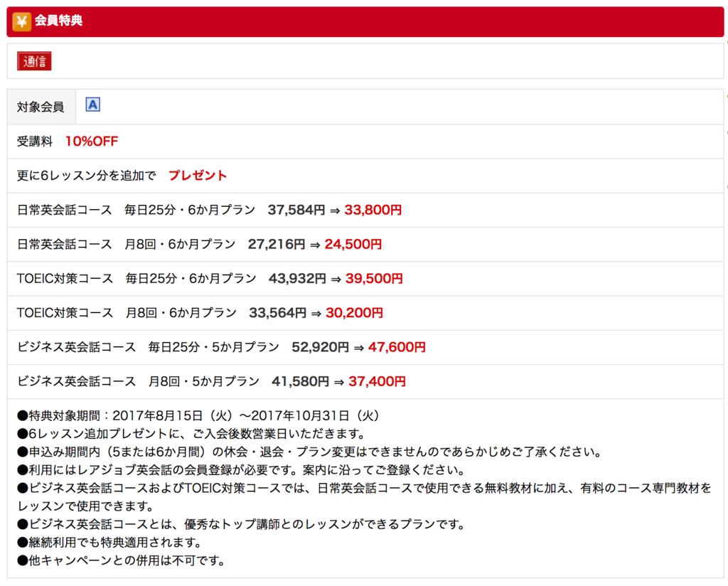Click the original price 52,920円
Image resolution: width=728 pixels, height=586 pixels.
pyautogui.click(x=320, y=347)
